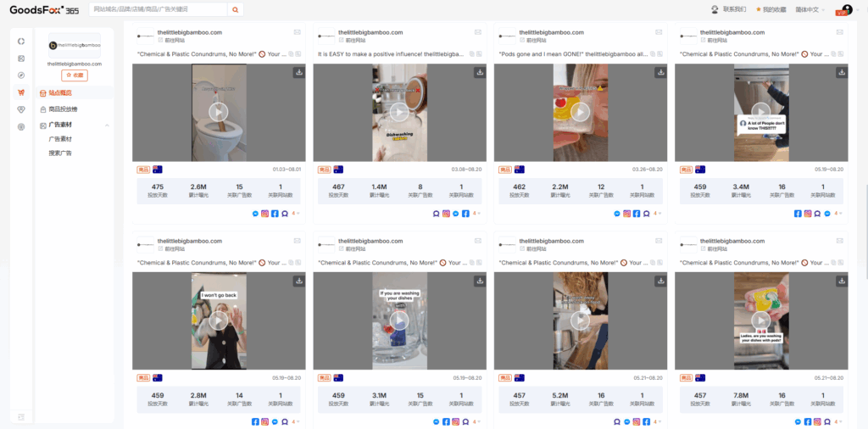
Task: Open the 搜索广告 sidebar item
Action: pos(60,153)
